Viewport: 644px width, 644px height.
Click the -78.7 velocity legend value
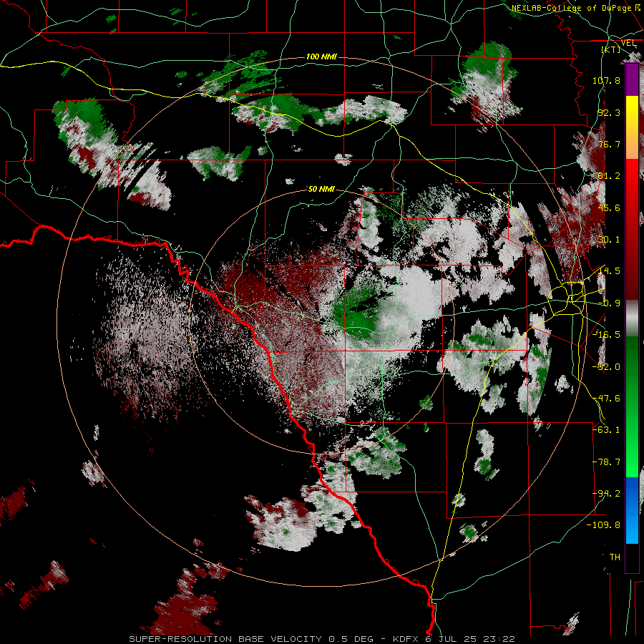point(606,462)
